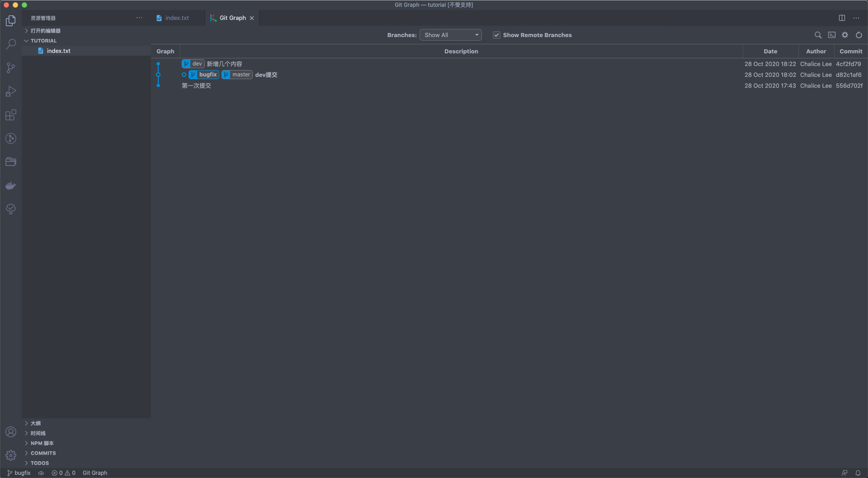The width and height of the screenshot is (868, 478).
Task: Switch to the index.txt tab
Action: [177, 18]
